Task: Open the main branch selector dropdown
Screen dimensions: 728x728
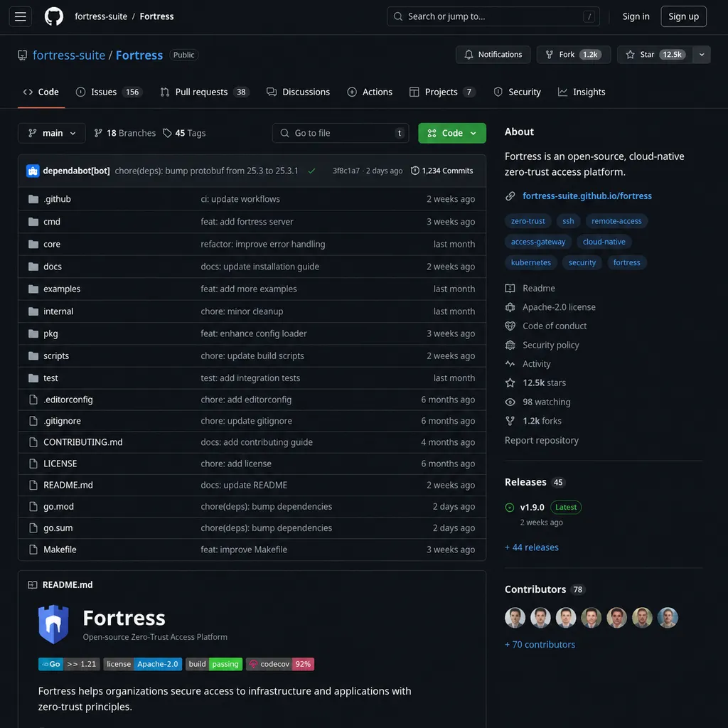Action: click(x=51, y=133)
